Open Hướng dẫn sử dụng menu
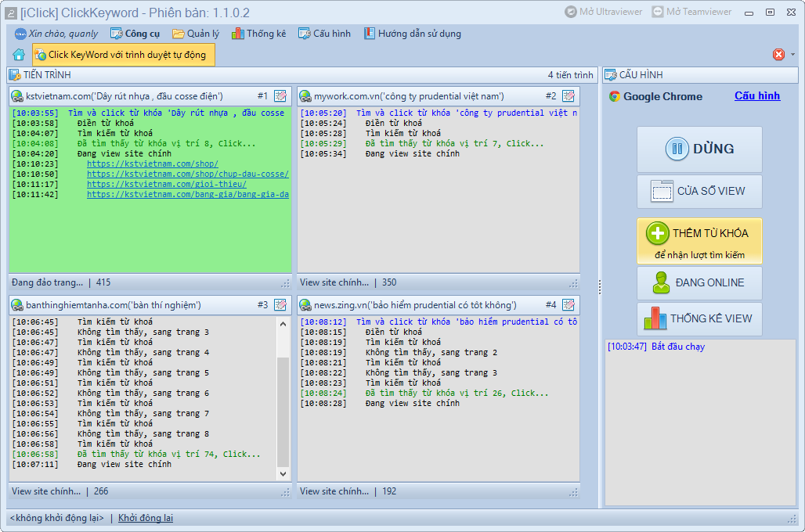 pos(413,34)
